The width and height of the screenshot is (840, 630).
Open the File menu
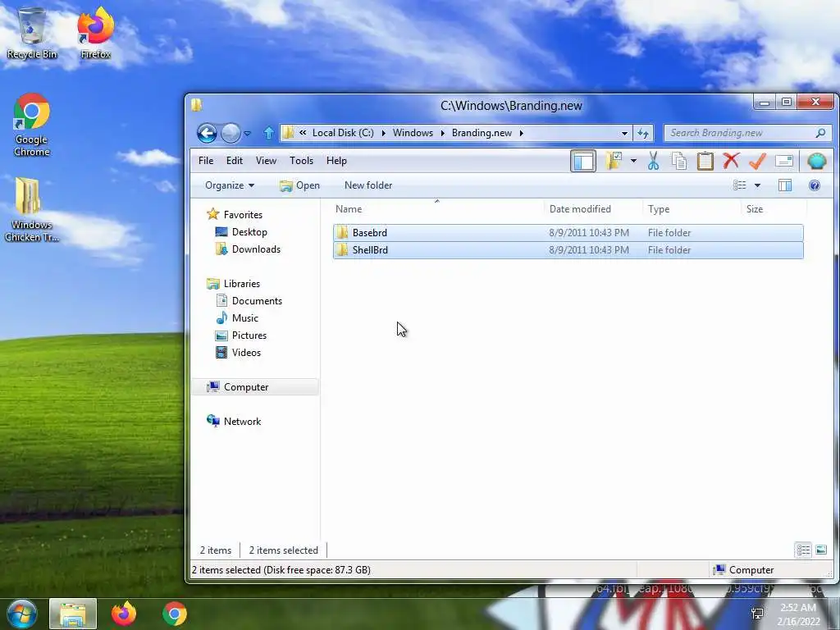pyautogui.click(x=206, y=161)
